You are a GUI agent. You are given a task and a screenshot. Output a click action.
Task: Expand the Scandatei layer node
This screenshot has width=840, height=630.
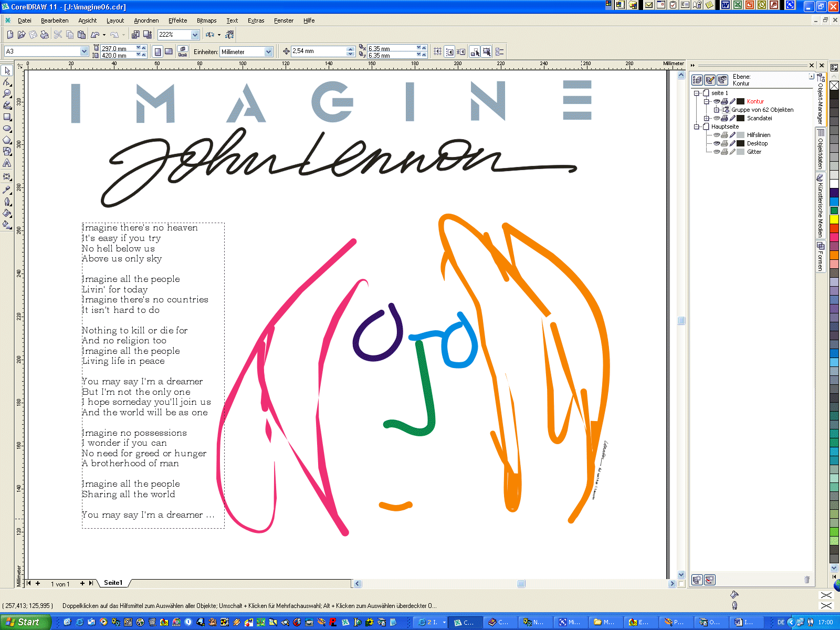(707, 118)
